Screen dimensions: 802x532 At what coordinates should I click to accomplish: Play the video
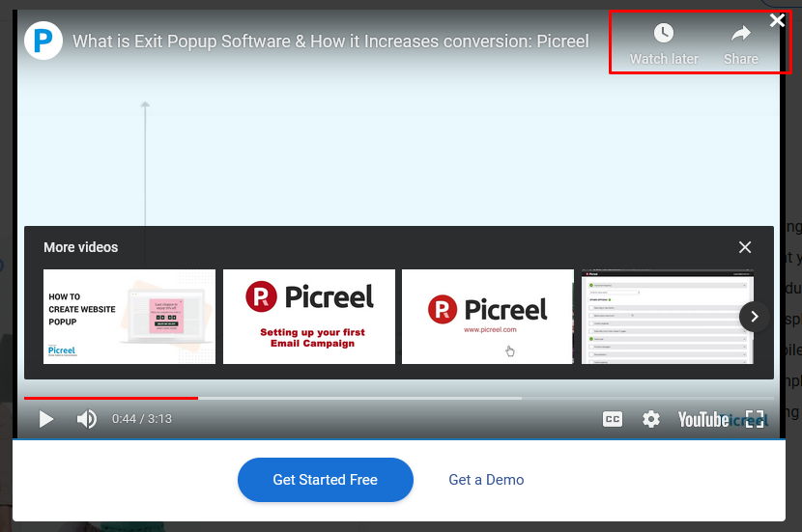46,419
